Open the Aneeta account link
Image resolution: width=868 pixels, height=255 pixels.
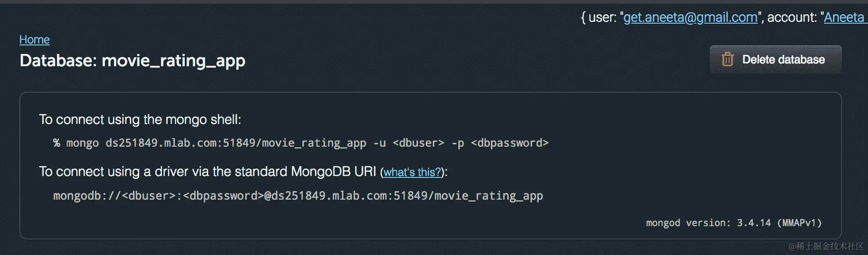844,18
